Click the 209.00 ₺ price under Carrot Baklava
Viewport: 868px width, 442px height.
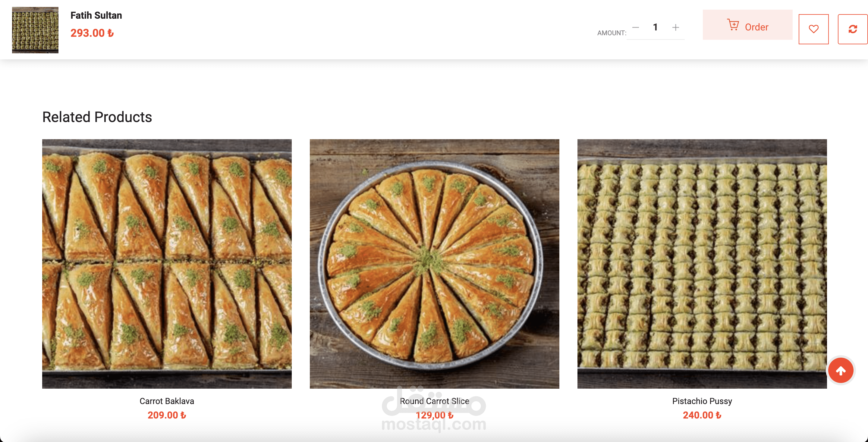167,415
